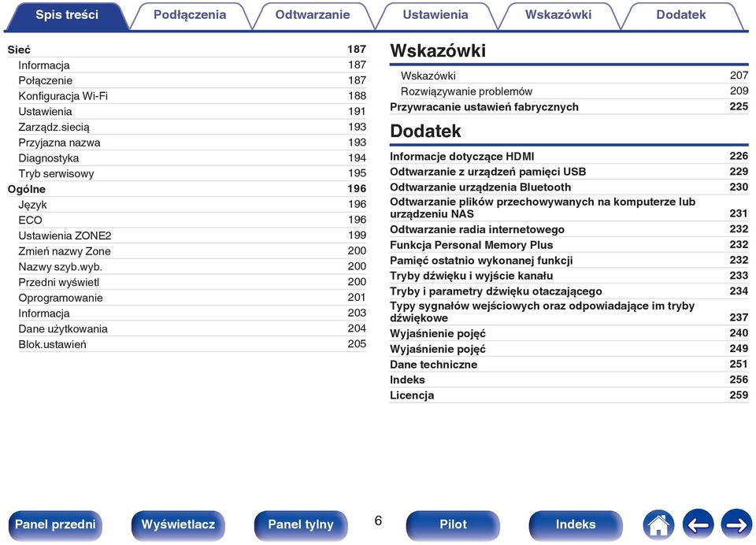Open the Sieć section link
Image resolution: width=756 pixels, height=545 pixels.
pyautogui.click(x=187, y=50)
